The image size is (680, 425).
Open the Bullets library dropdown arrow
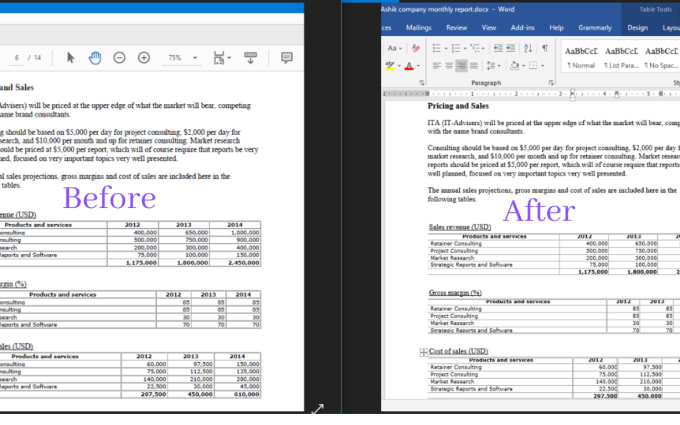pyautogui.click(x=445, y=48)
